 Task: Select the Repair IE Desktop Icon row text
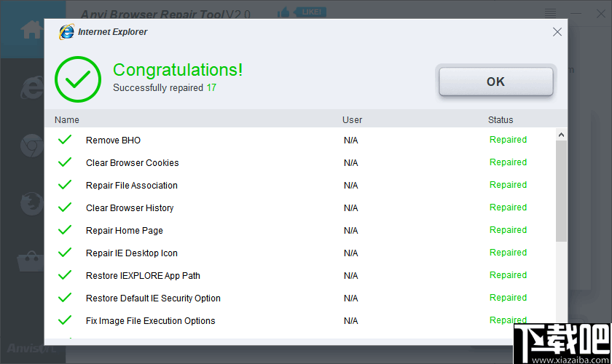(x=132, y=253)
